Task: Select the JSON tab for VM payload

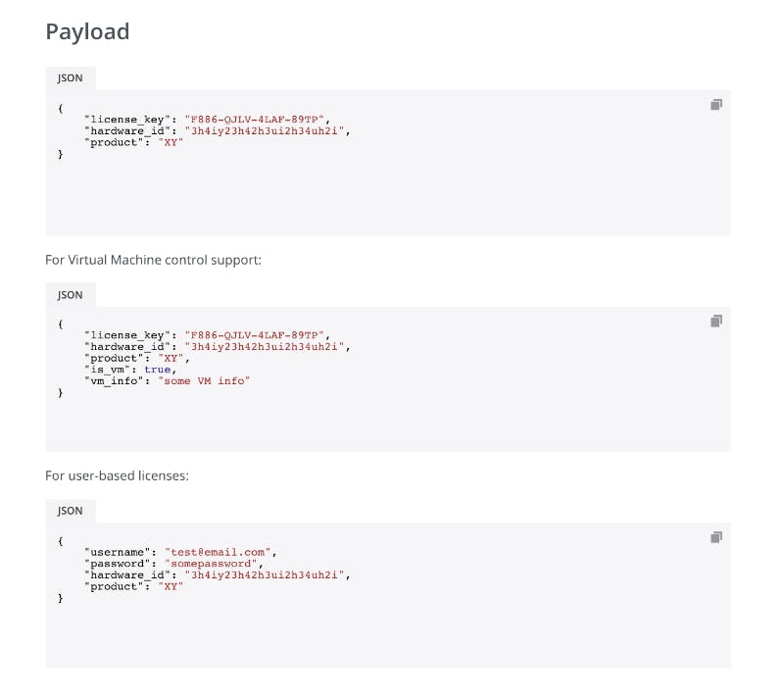Action: [70, 295]
